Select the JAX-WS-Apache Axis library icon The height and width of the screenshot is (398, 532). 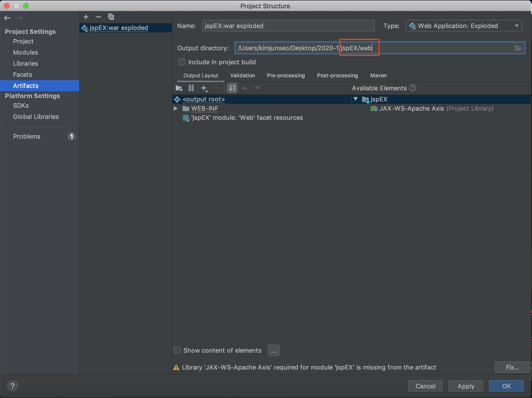[374, 108]
